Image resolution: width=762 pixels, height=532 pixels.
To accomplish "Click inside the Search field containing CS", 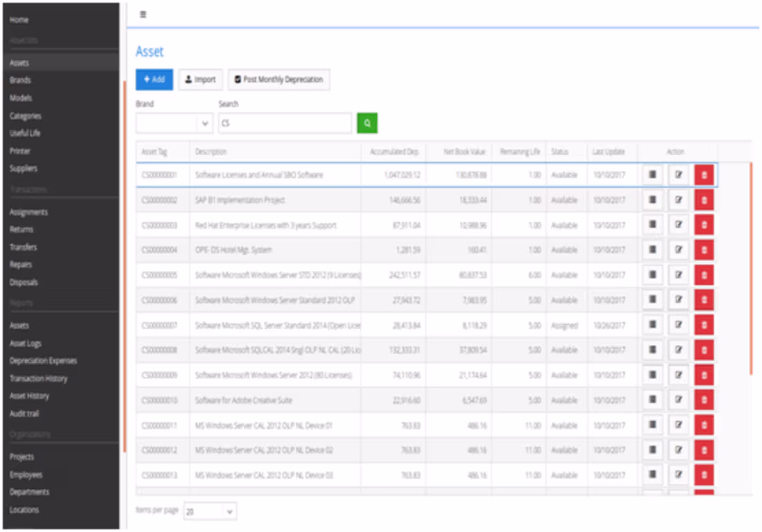I will (284, 123).
